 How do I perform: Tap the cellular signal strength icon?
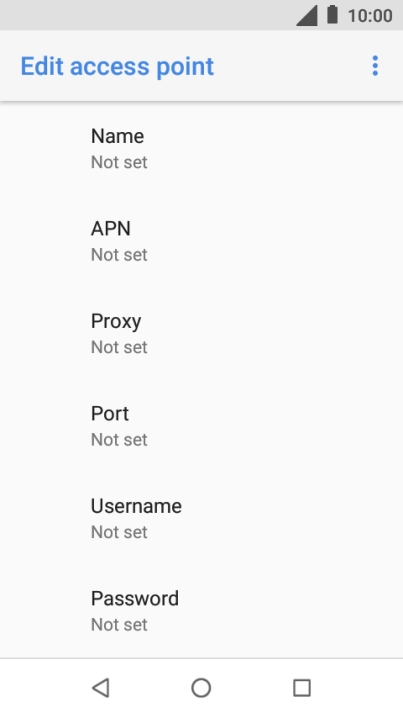[x=307, y=15]
